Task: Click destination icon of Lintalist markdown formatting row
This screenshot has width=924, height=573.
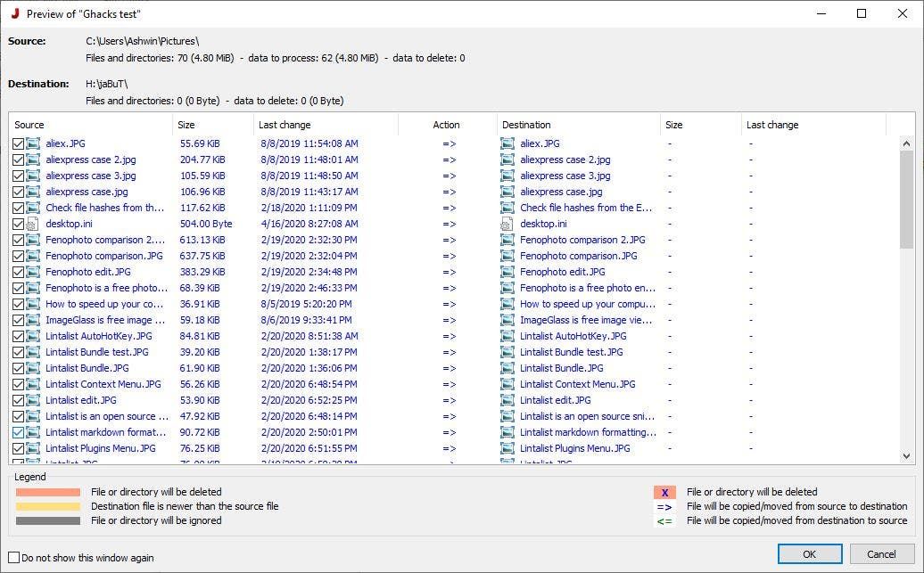Action: tap(507, 432)
